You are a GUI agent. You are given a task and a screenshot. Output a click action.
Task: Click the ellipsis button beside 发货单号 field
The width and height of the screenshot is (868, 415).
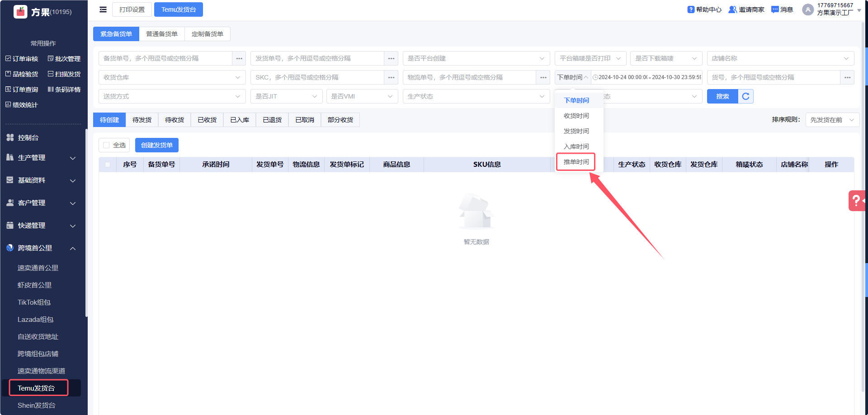tap(391, 58)
